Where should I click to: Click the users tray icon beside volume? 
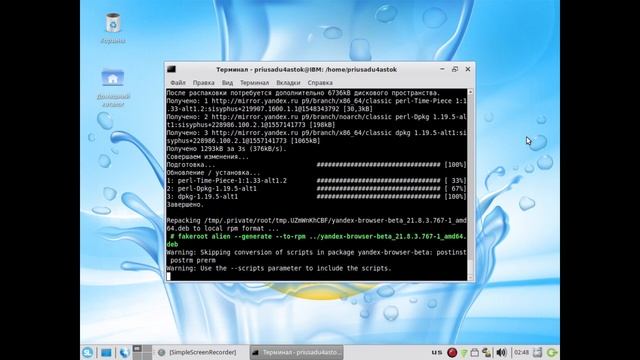pos(487,352)
